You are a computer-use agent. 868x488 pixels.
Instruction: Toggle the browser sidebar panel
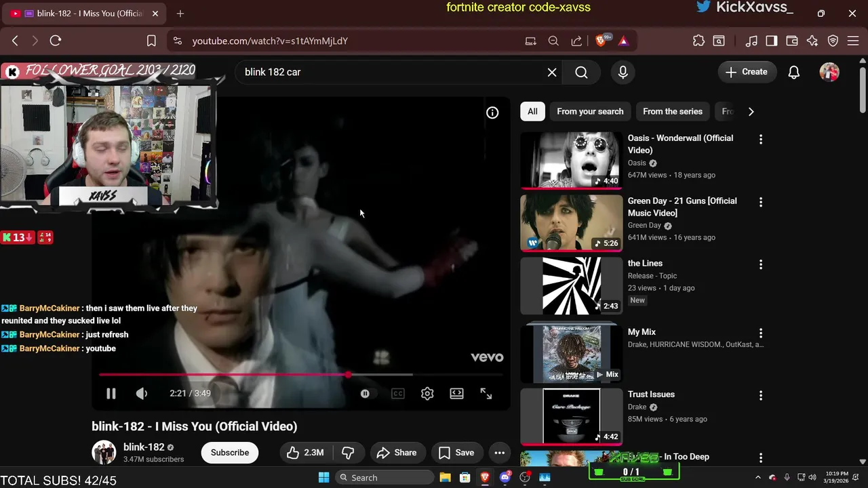771,41
